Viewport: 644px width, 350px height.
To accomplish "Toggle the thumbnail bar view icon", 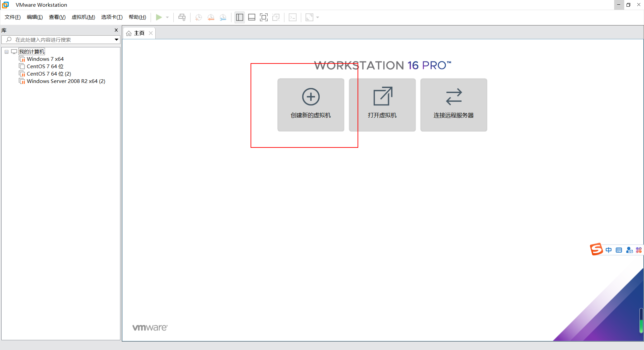I will [252, 17].
